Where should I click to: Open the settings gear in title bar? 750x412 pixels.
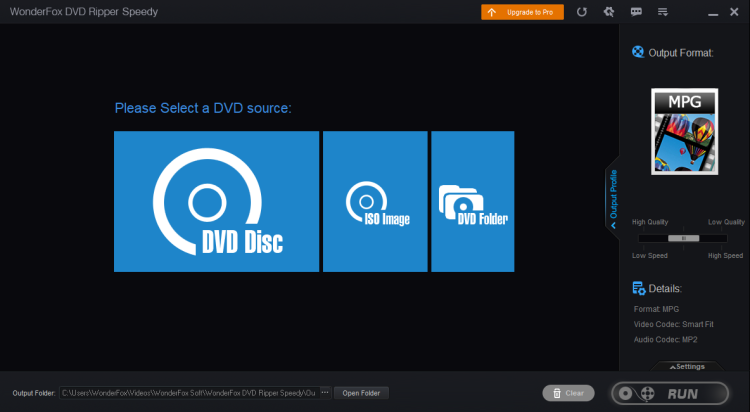coord(608,12)
